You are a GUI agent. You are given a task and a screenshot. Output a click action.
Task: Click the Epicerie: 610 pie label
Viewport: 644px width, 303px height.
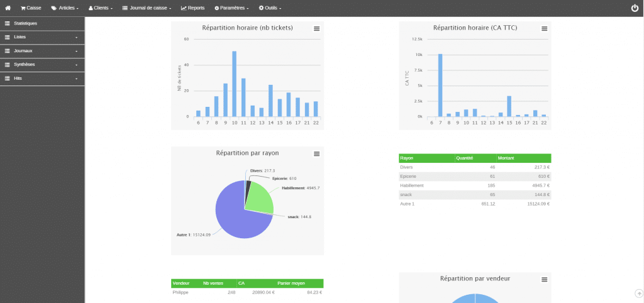[x=284, y=178]
